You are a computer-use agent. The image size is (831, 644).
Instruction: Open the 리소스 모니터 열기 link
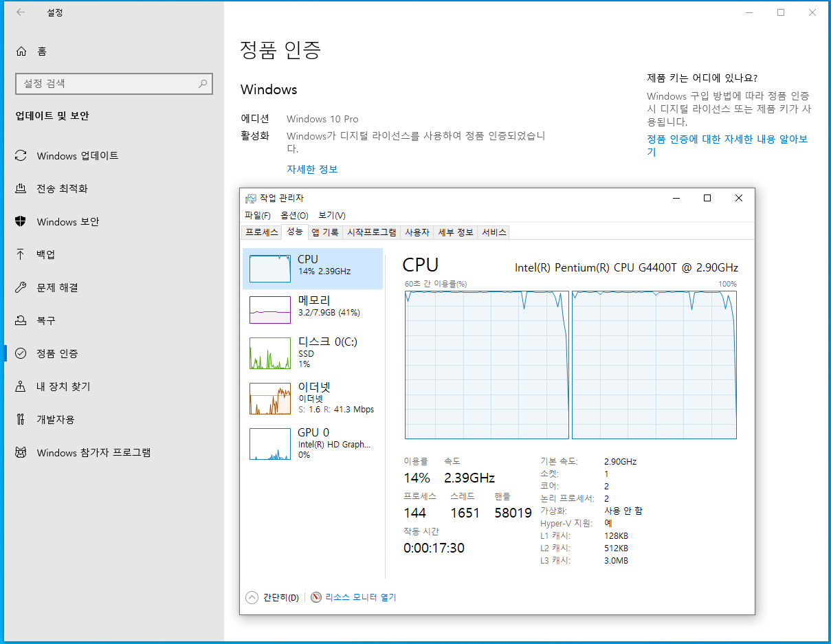tap(361, 597)
